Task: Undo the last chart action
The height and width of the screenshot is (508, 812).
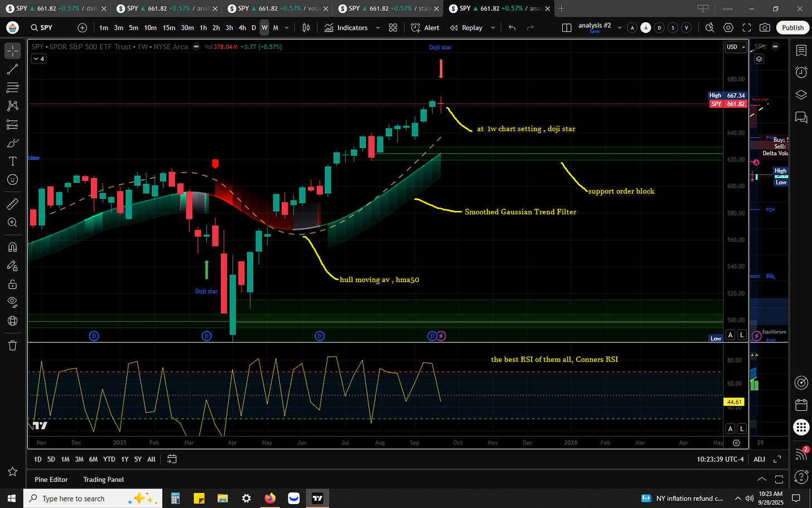Action: (512, 27)
